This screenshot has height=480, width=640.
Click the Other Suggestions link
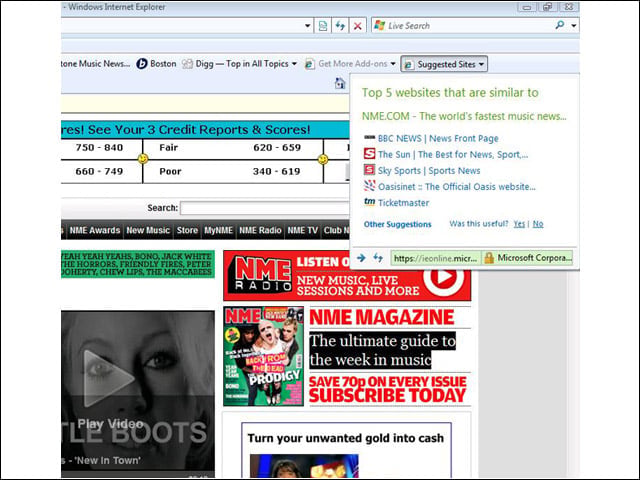pos(398,224)
